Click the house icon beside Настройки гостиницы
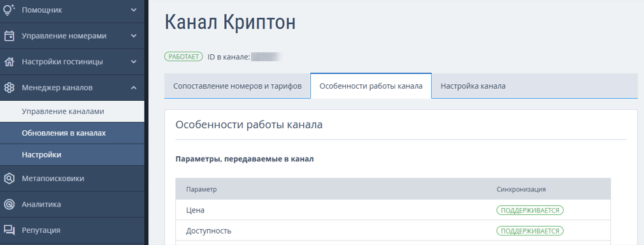644x245 pixels. 9,62
